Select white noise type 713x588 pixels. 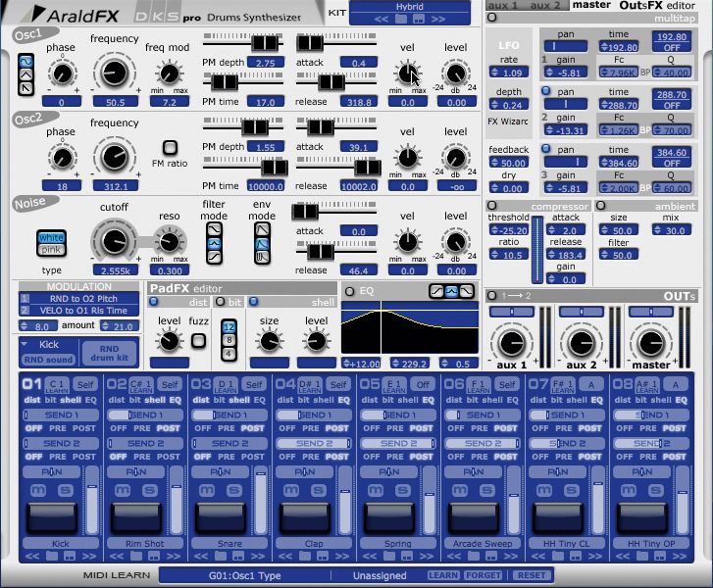[51, 237]
